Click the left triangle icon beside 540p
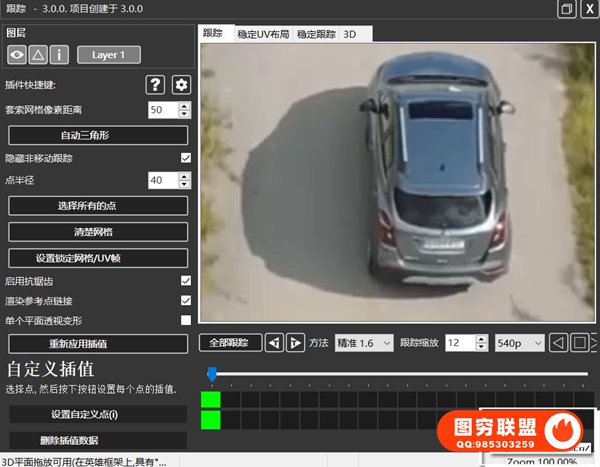The height and width of the screenshot is (467, 600). [x=560, y=343]
